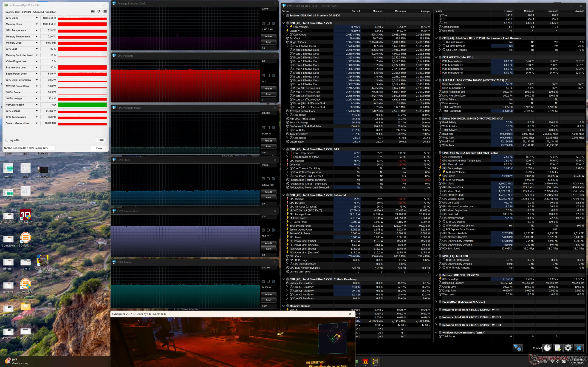Click the GPU-Z screenshot camera icon
Screen dimensions: 588x367
click(x=93, y=11)
